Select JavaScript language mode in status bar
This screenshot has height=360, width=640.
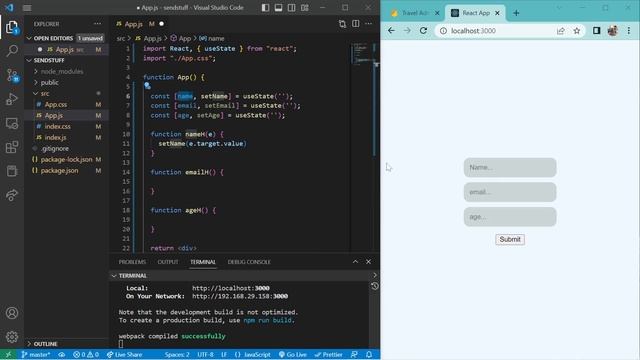[x=257, y=355]
